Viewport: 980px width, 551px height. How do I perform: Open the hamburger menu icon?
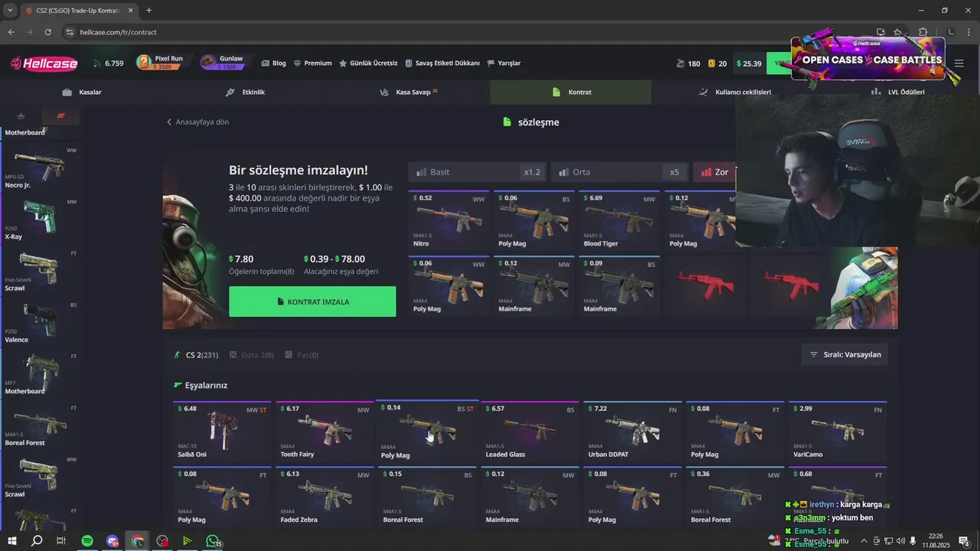959,64
